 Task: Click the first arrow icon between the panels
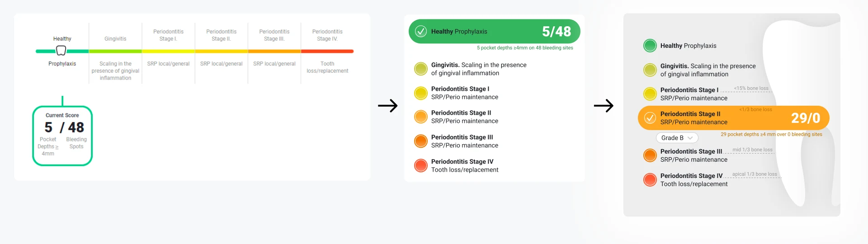coord(387,106)
